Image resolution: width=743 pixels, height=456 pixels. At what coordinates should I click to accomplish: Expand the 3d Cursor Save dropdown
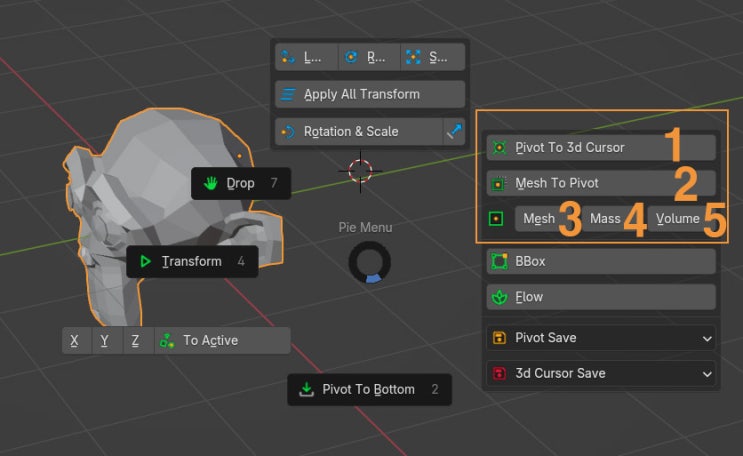click(600, 373)
